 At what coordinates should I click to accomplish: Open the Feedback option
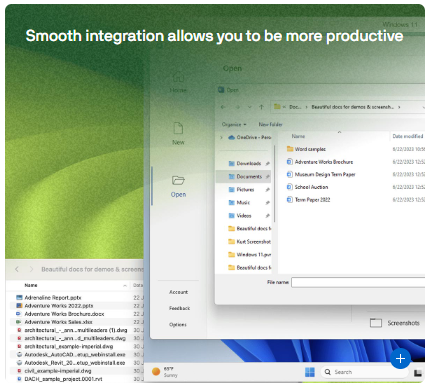179,308
